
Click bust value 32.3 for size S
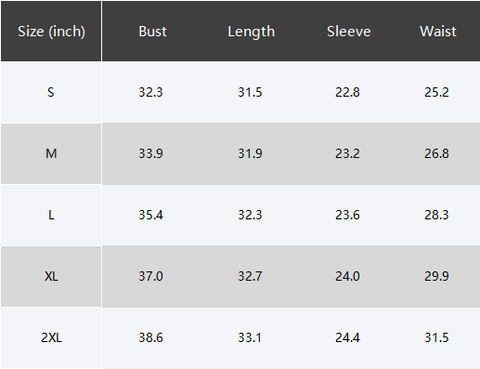click(151, 92)
